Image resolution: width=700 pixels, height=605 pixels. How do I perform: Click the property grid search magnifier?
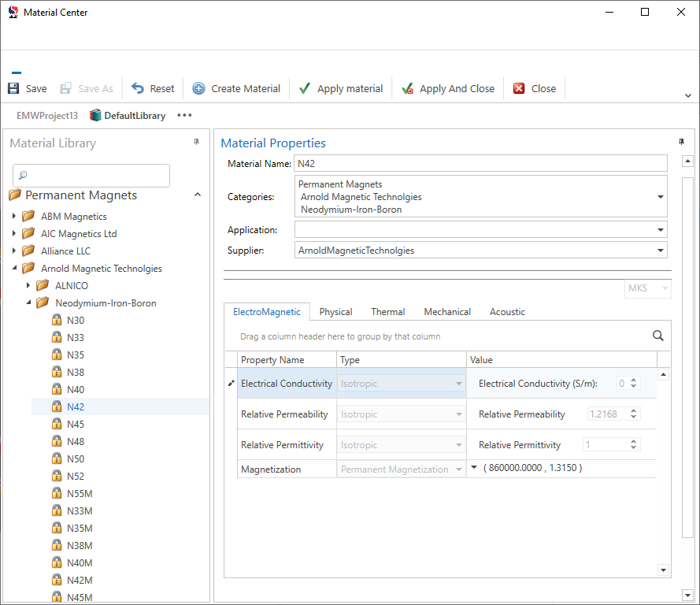coord(658,336)
